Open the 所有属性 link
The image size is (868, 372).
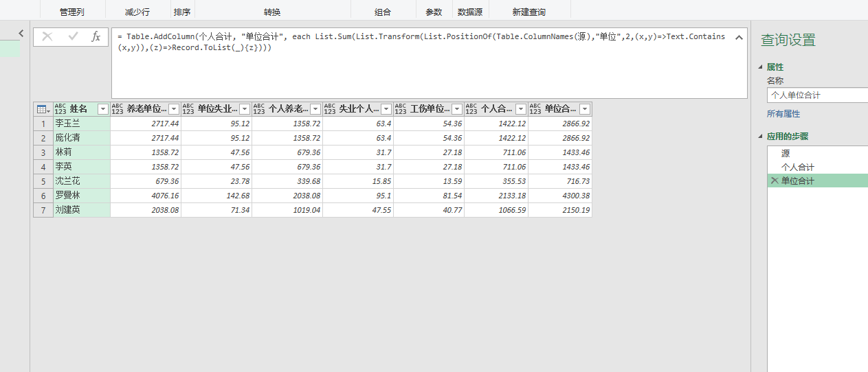coord(783,114)
